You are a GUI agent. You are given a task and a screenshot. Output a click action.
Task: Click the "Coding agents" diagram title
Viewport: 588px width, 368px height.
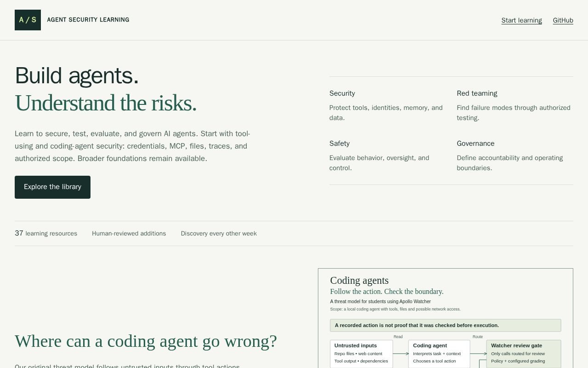click(359, 281)
